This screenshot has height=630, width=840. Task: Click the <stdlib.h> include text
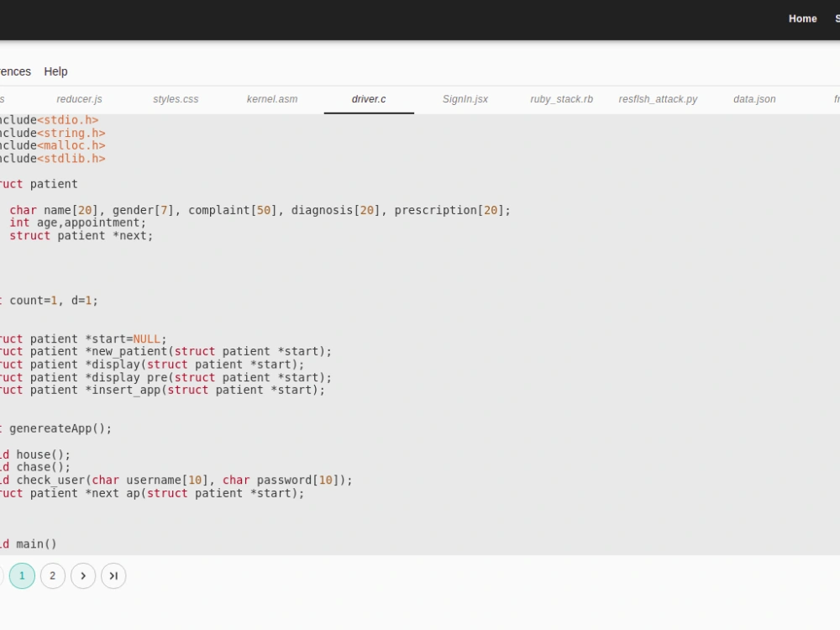[x=71, y=159]
